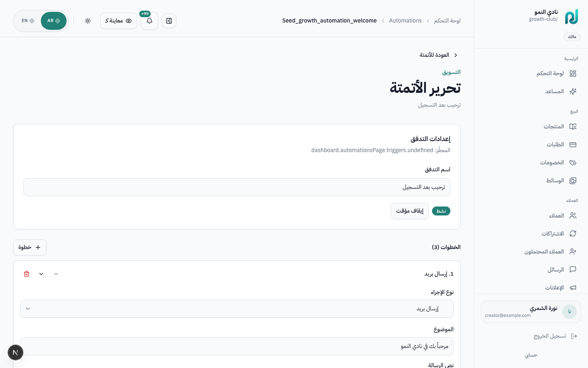Select the AR language option
The width and height of the screenshot is (588, 368).
click(53, 21)
